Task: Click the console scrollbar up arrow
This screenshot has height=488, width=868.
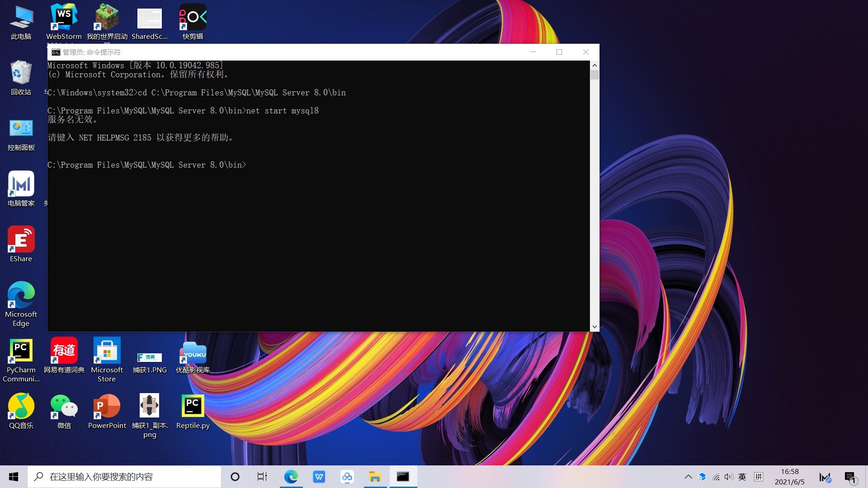Action: coord(594,65)
